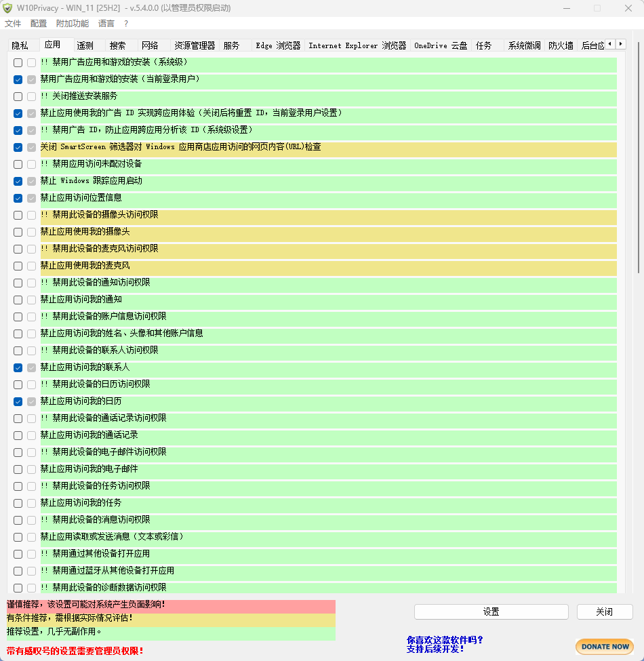Check 关闭推送安装服务 option
Viewport: 644px width, 661px height.
click(x=18, y=96)
